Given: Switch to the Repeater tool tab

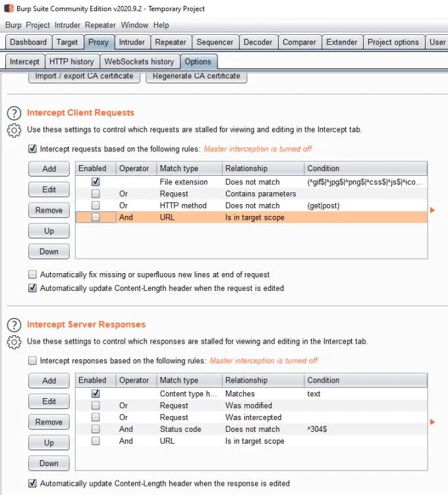Looking at the screenshot, I should pos(171,42).
